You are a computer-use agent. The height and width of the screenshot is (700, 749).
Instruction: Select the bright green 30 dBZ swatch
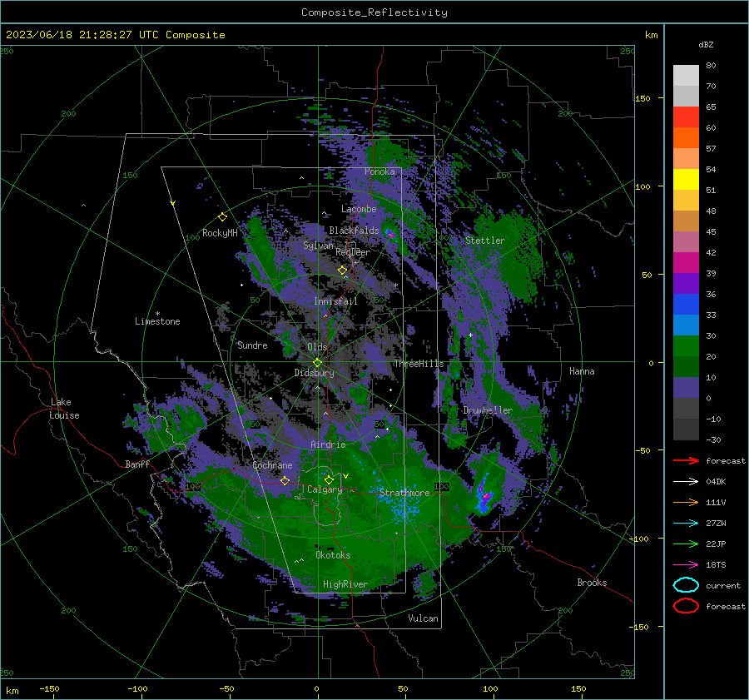pos(686,345)
